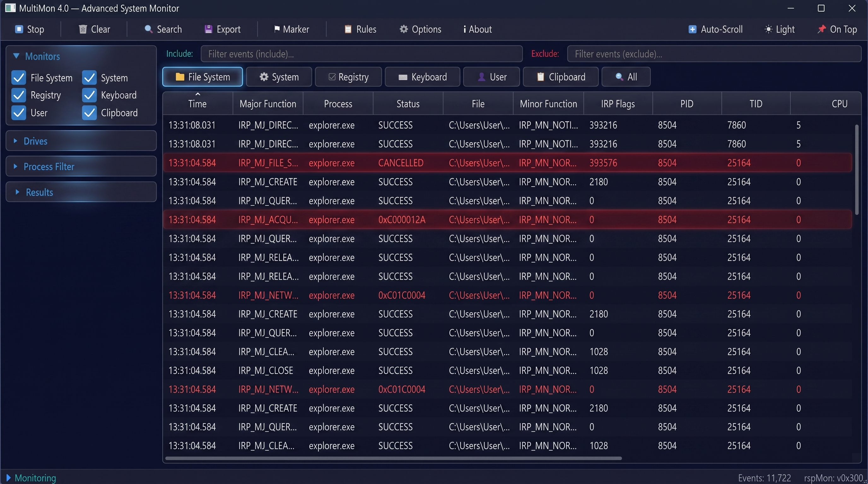Switch to the Keyboard events tab
868x484 pixels.
(x=423, y=77)
